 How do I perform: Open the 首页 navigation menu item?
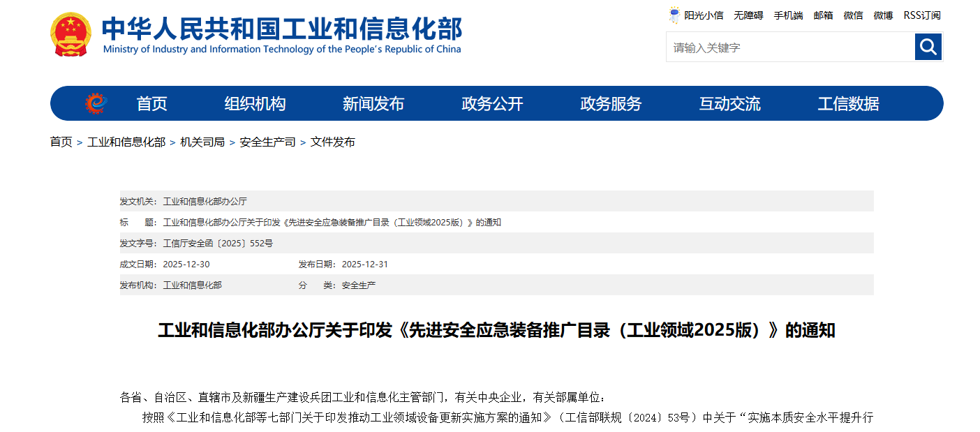pyautogui.click(x=151, y=104)
